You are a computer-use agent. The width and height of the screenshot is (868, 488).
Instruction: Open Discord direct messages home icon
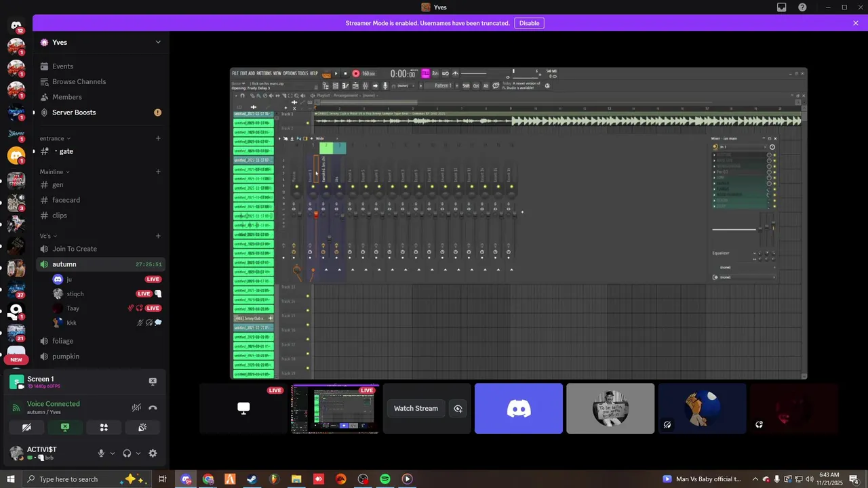pos(16,26)
